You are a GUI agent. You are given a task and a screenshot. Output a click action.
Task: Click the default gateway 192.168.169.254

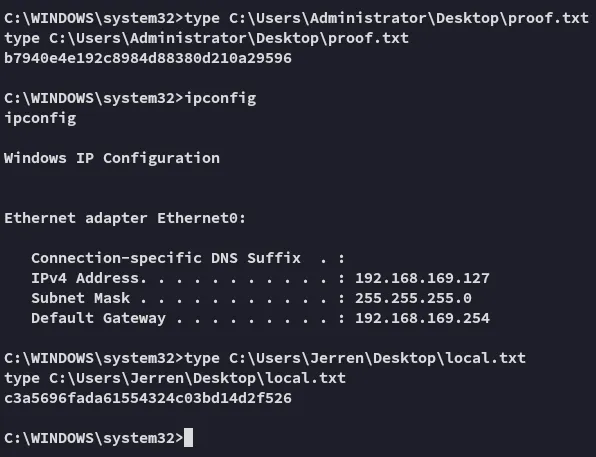[x=422, y=318]
